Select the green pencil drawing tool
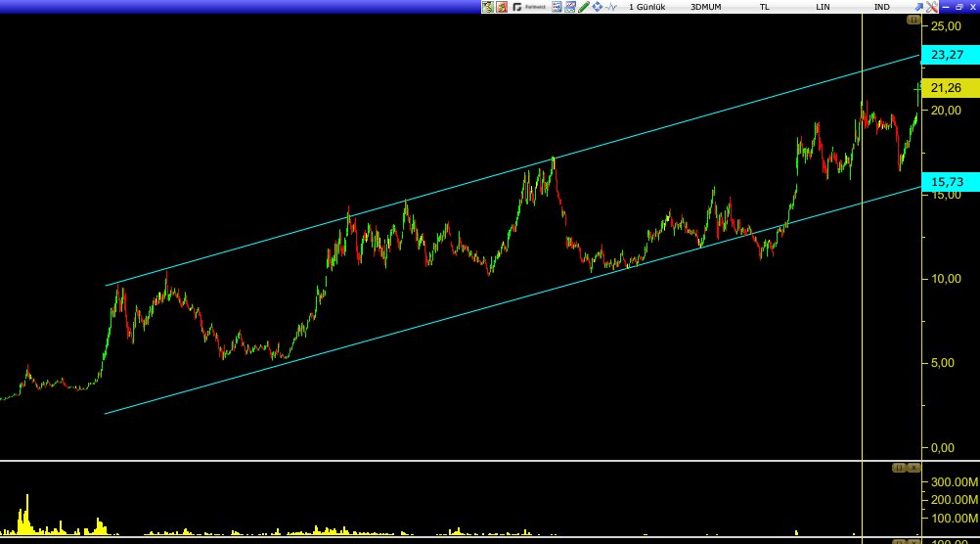This screenshot has width=980, height=544. click(584, 7)
